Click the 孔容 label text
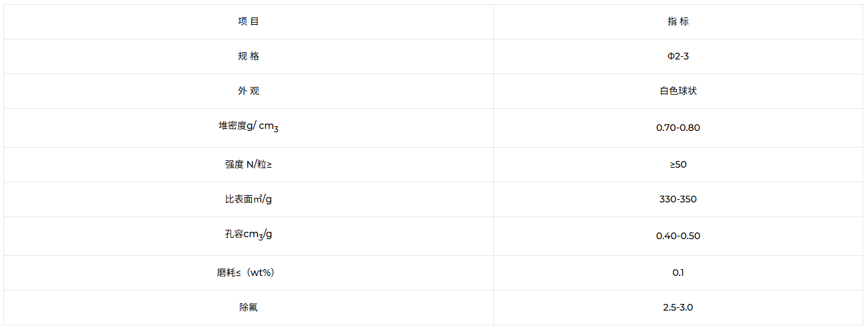The image size is (868, 332). click(x=233, y=234)
